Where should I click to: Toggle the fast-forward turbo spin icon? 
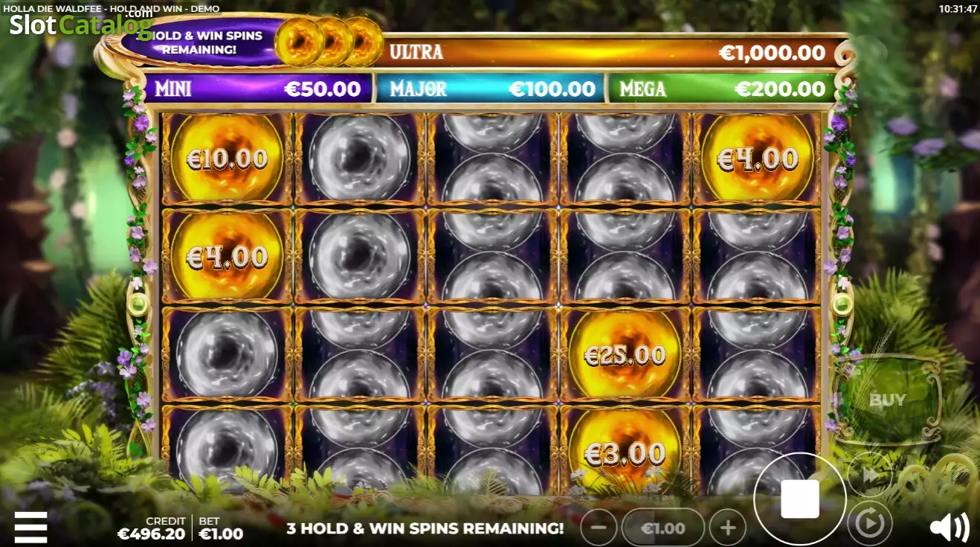pos(870,476)
